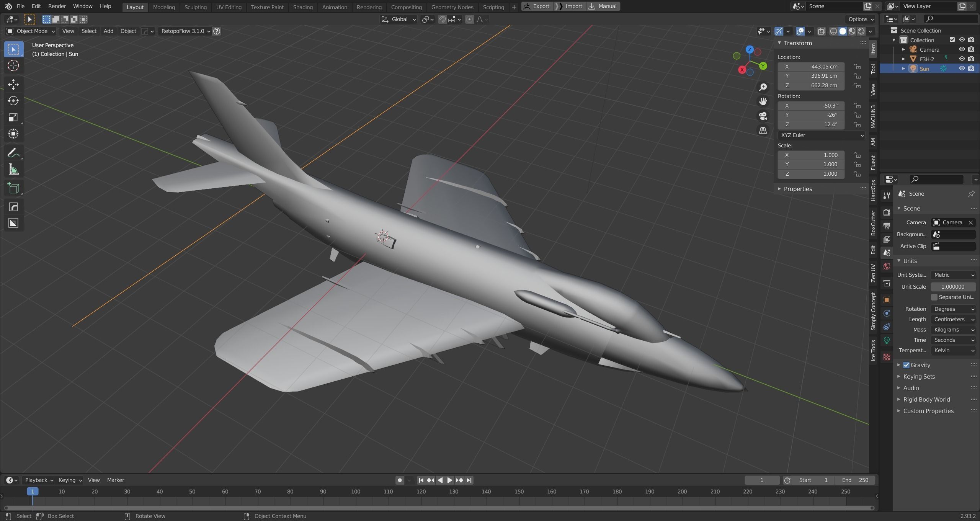980x521 pixels.
Task: Open the Render properties tab icon
Action: point(887,212)
